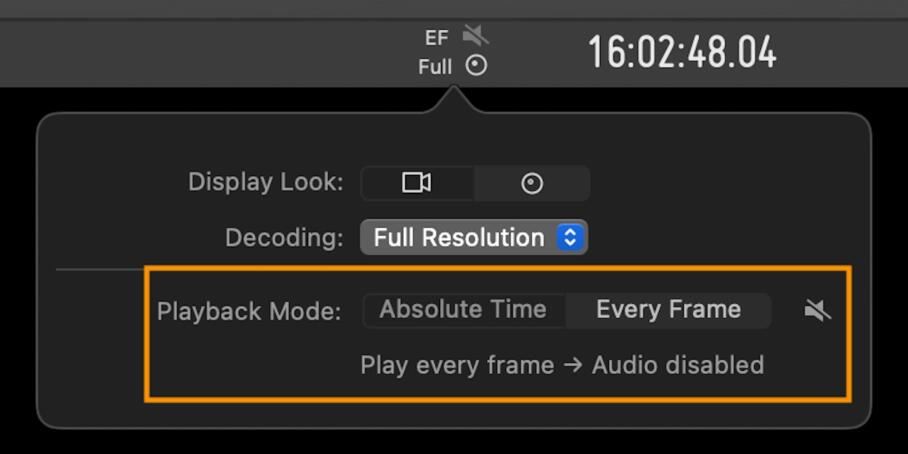Switch Playback Mode to Absolute Time
The width and height of the screenshot is (908, 454).
pyautogui.click(x=463, y=310)
